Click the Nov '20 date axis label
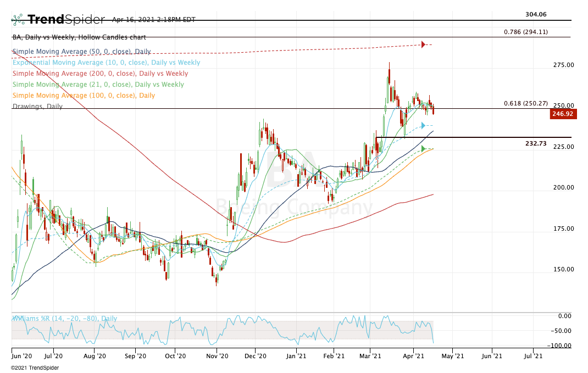This screenshot has height=373, width=588. 217,356
